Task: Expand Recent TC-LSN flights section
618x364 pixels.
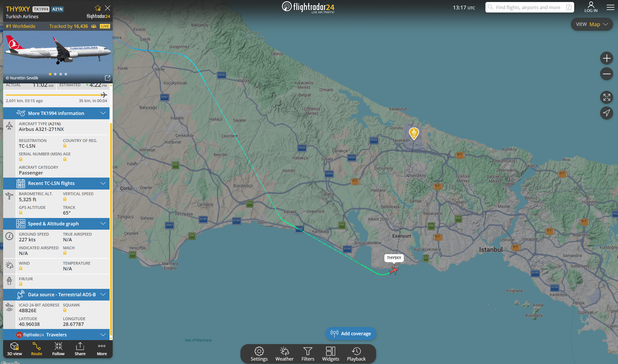Action: click(x=56, y=183)
